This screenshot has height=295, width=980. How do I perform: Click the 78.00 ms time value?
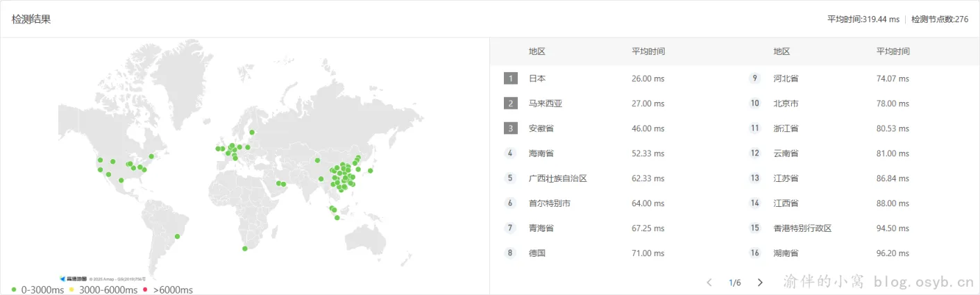coord(893,103)
